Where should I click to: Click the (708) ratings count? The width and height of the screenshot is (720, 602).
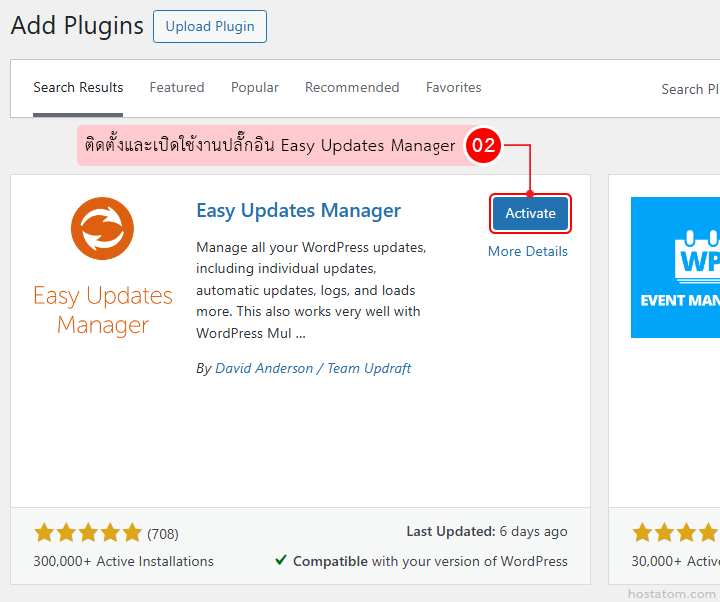pyautogui.click(x=163, y=534)
